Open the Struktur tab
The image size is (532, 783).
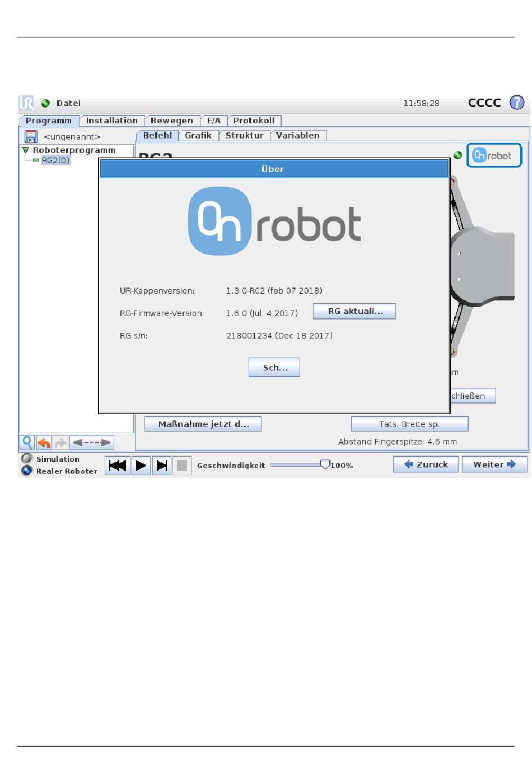click(244, 136)
